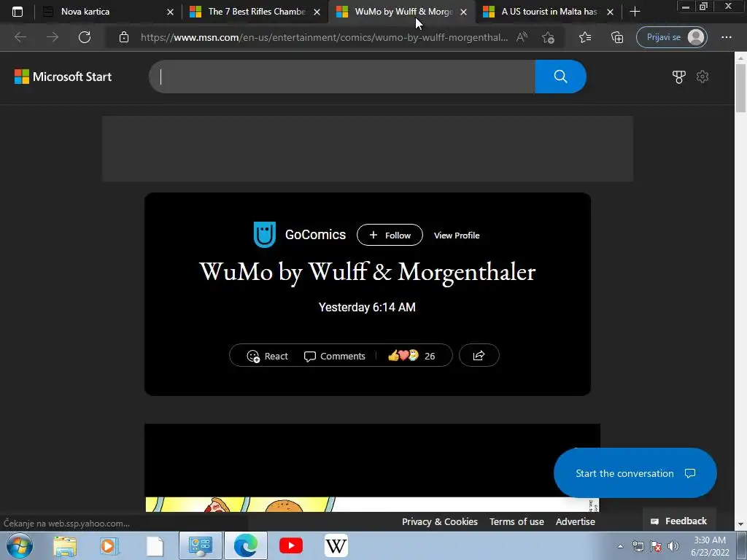Viewport: 747px width, 560px height.
Task: Click the page vertical scrollbar thumb
Action: click(740, 88)
